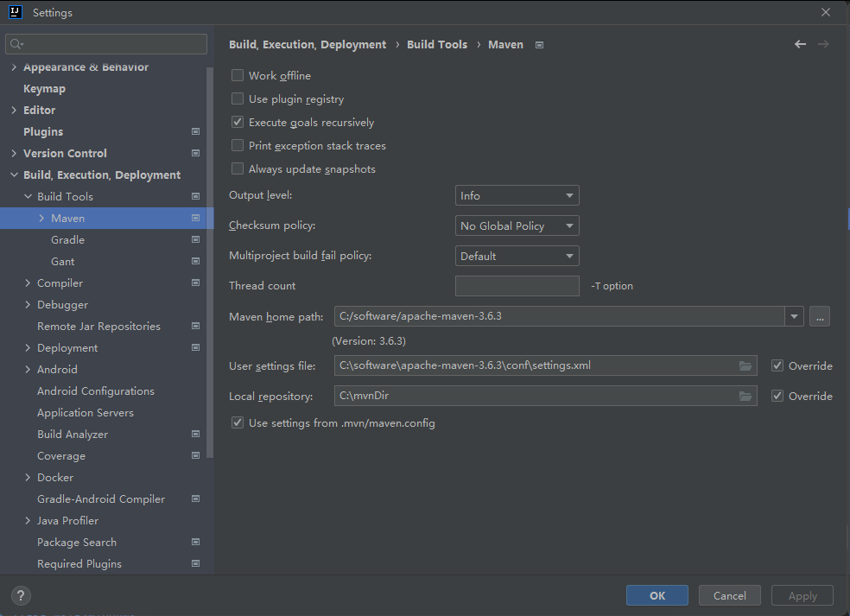Click the Apply button
850x616 pixels.
[x=802, y=595]
